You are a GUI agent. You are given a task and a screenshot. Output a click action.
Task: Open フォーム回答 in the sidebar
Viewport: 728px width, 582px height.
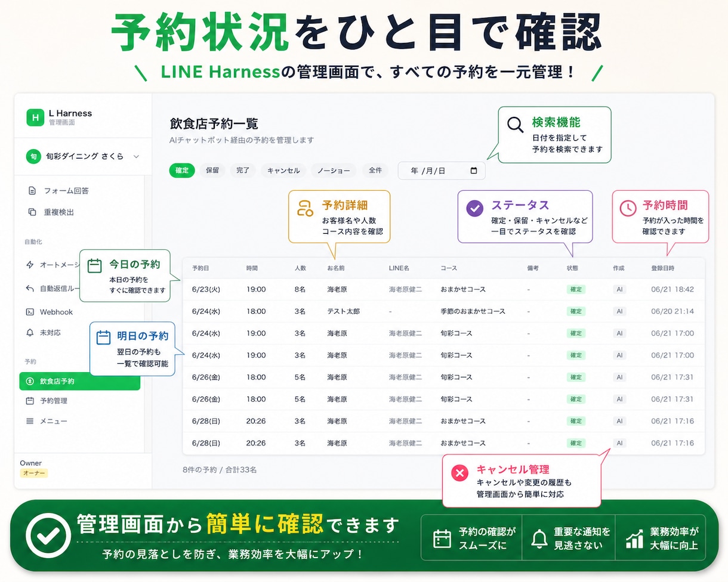click(66, 191)
